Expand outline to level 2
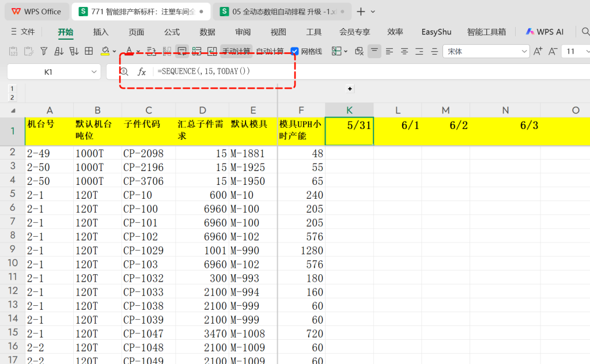Image resolution: width=590 pixels, height=364 pixels. pyautogui.click(x=12, y=98)
